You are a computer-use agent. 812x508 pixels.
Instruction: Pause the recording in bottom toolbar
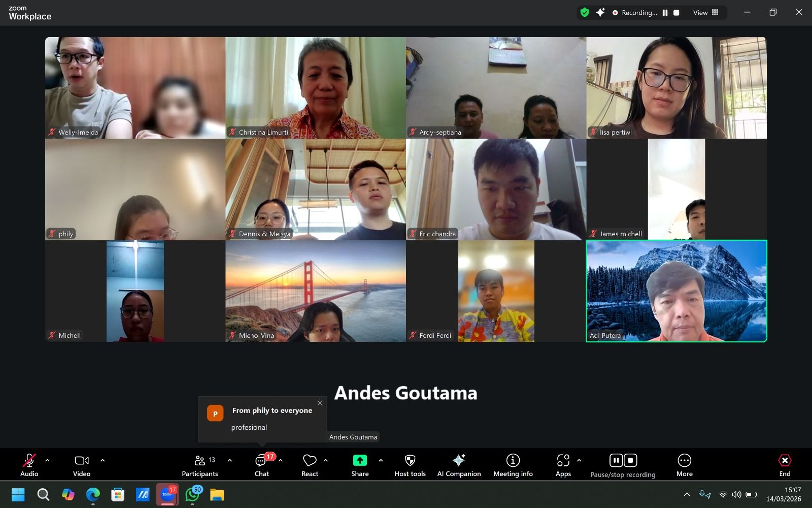point(616,460)
